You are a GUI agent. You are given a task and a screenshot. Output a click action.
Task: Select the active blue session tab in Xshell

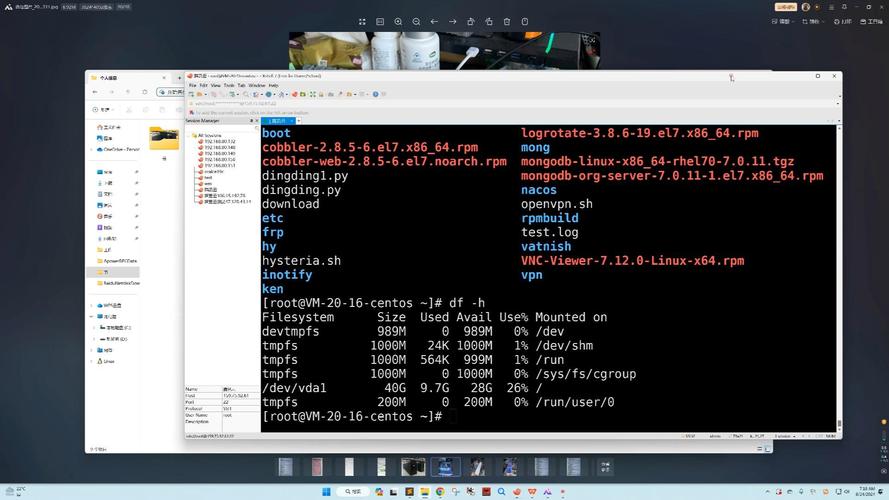click(x=277, y=121)
